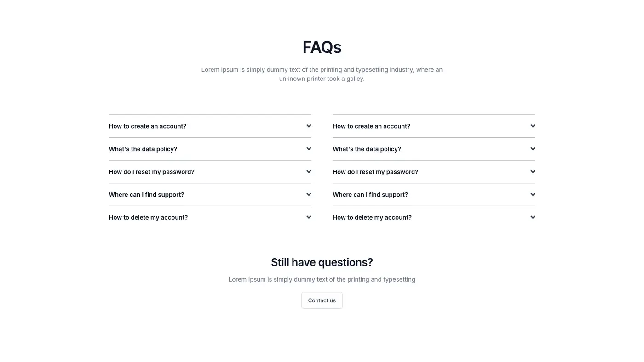Open right "What's the data policy?" question text
Screen dimensions: 644x362
[x=367, y=149]
